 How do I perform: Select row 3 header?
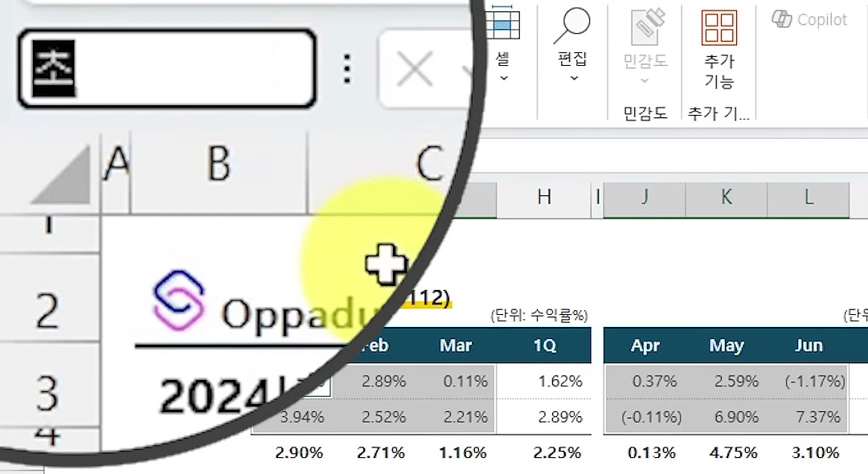[49, 394]
